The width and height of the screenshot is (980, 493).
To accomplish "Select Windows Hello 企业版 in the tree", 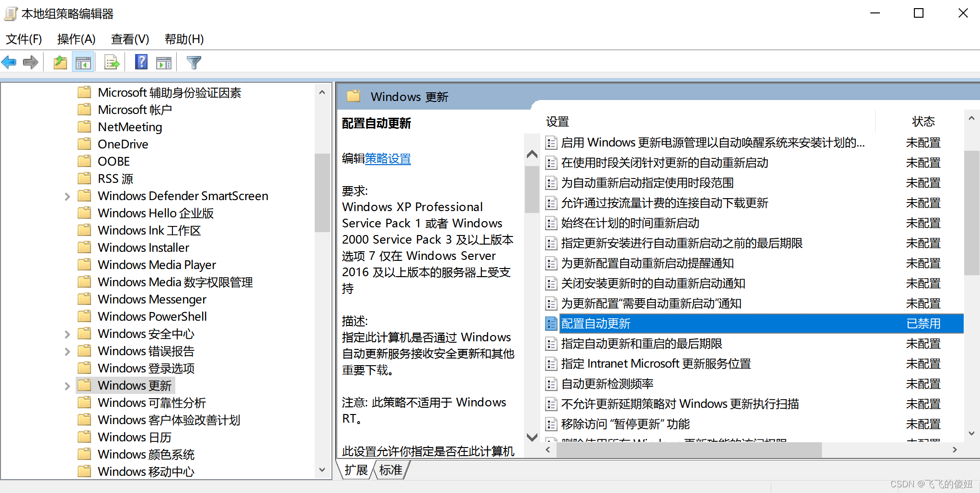I will (156, 213).
